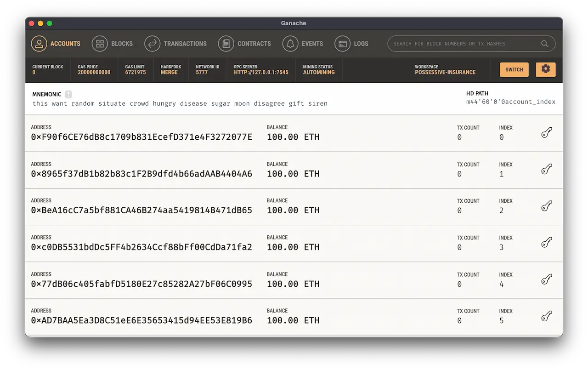Click the RPC server HTTP://127.0.0.1:7545
This screenshot has width=588, height=370.
[x=261, y=72]
